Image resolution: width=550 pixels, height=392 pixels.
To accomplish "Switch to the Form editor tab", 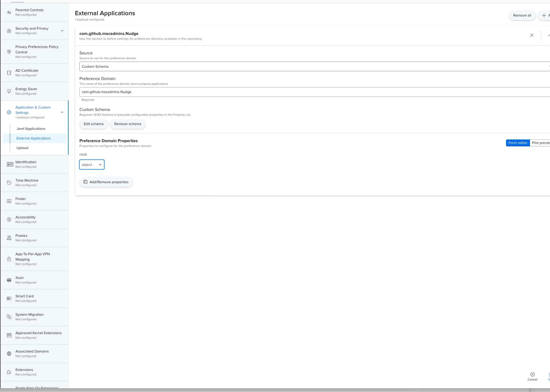I will (518, 143).
